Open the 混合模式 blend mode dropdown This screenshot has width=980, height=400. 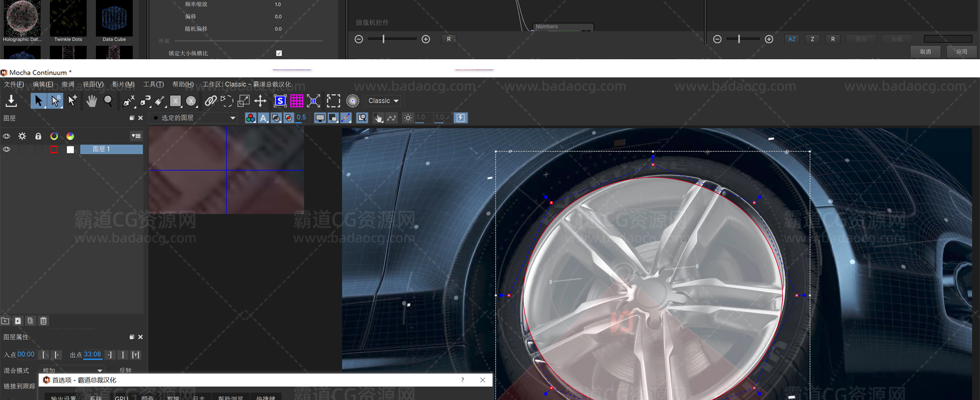72,370
